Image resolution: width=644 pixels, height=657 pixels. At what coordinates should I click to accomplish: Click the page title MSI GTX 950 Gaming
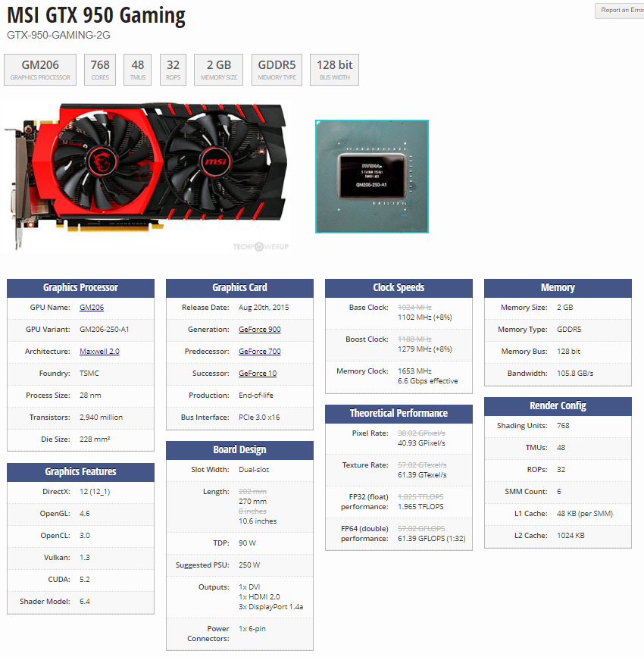pyautogui.click(x=96, y=15)
